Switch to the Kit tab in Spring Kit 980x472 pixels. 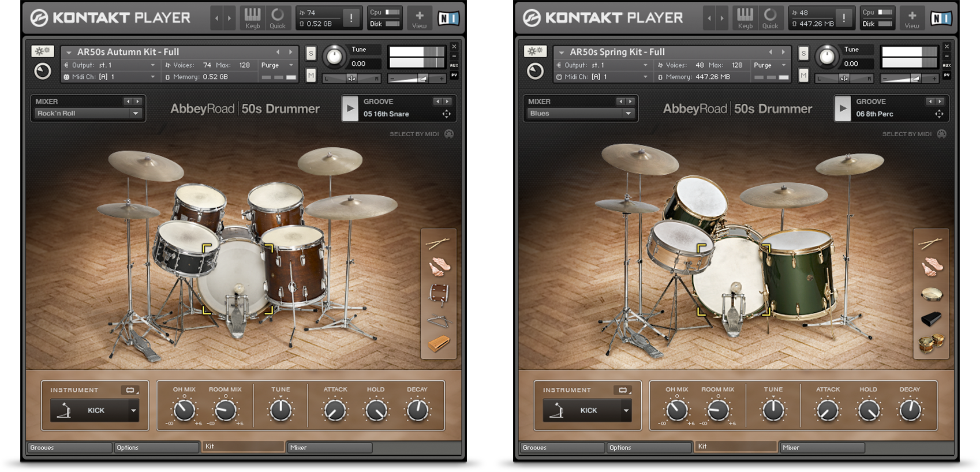coord(736,447)
